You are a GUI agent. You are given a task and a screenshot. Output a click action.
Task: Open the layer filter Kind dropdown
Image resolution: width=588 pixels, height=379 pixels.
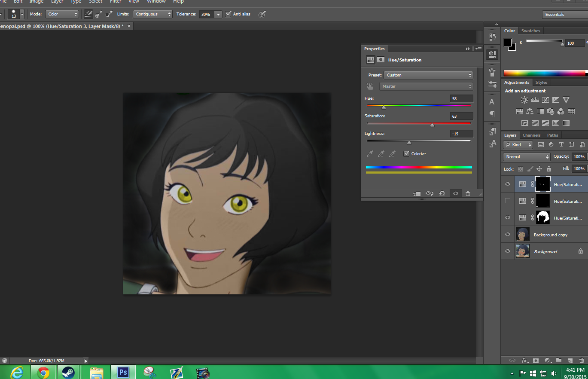pyautogui.click(x=518, y=145)
